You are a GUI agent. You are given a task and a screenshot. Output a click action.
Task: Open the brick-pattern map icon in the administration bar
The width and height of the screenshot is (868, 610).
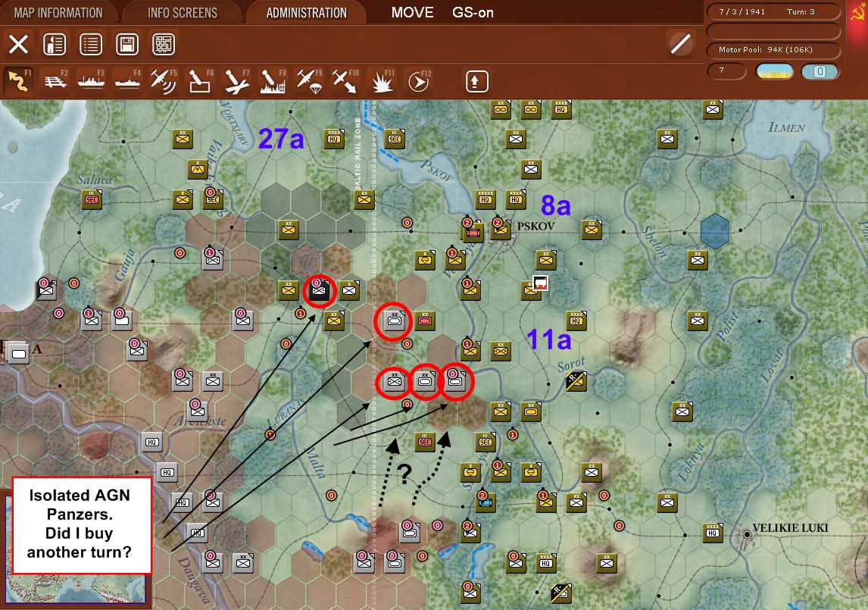coord(164,44)
